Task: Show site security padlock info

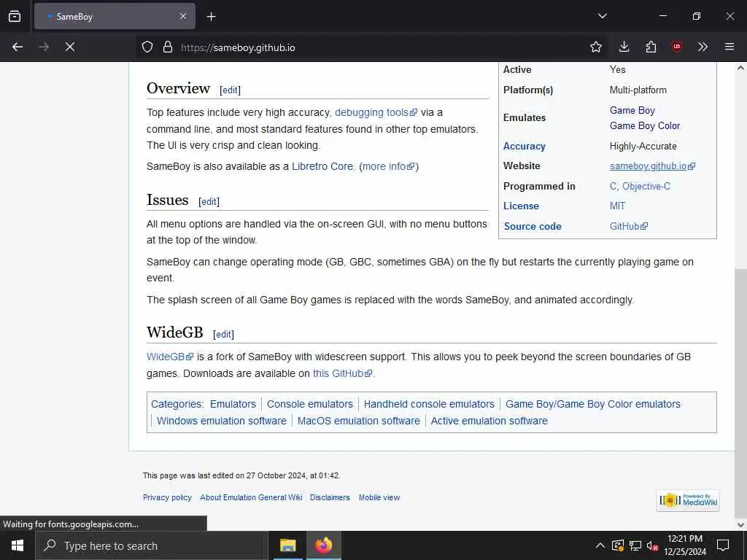Action: (167, 47)
